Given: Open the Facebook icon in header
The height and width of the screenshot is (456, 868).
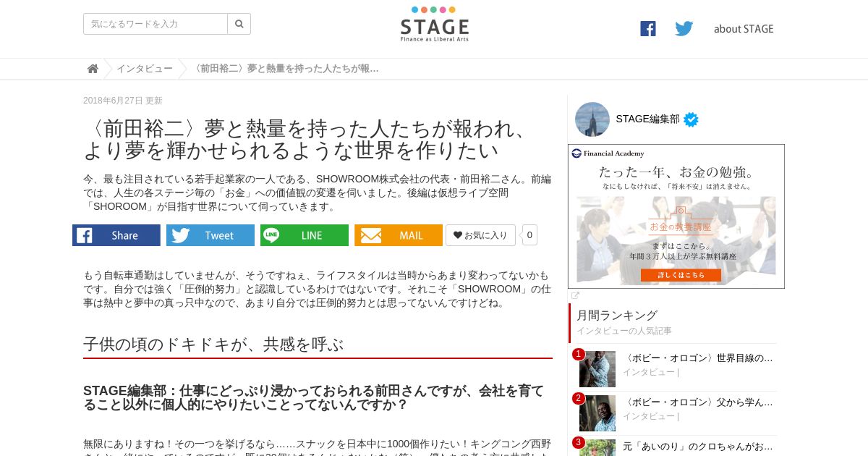Looking at the screenshot, I should 648,29.
